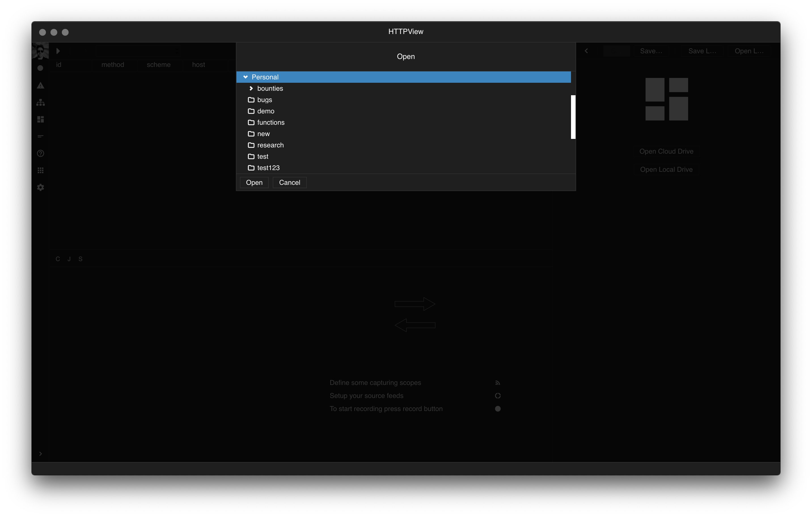Click the Open button in dialog
The image size is (812, 517).
(x=254, y=183)
